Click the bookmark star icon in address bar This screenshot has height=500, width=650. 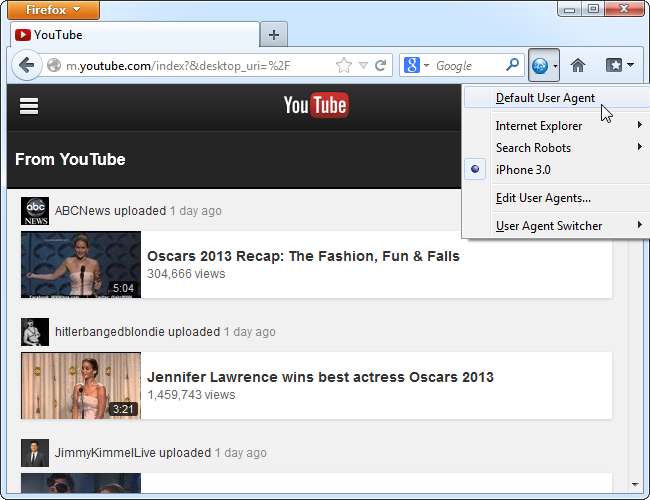pyautogui.click(x=344, y=66)
